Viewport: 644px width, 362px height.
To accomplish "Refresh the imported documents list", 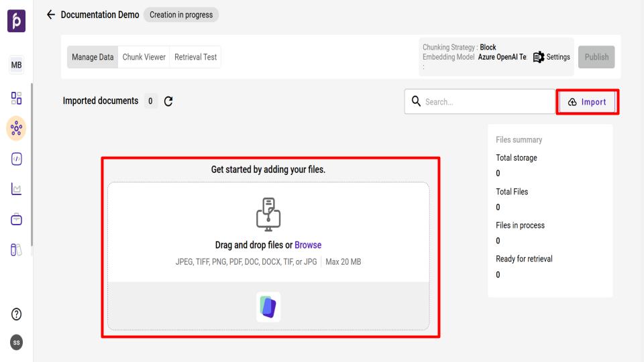I will (x=168, y=101).
